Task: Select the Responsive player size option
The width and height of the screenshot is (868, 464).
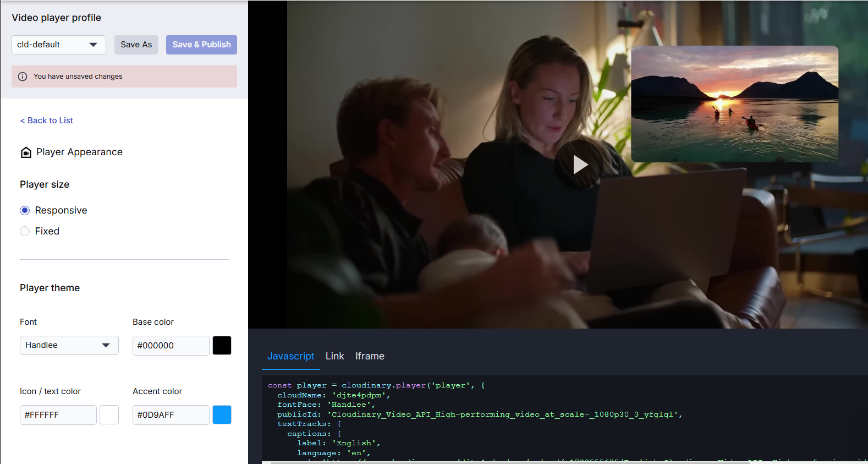Action: [x=25, y=210]
